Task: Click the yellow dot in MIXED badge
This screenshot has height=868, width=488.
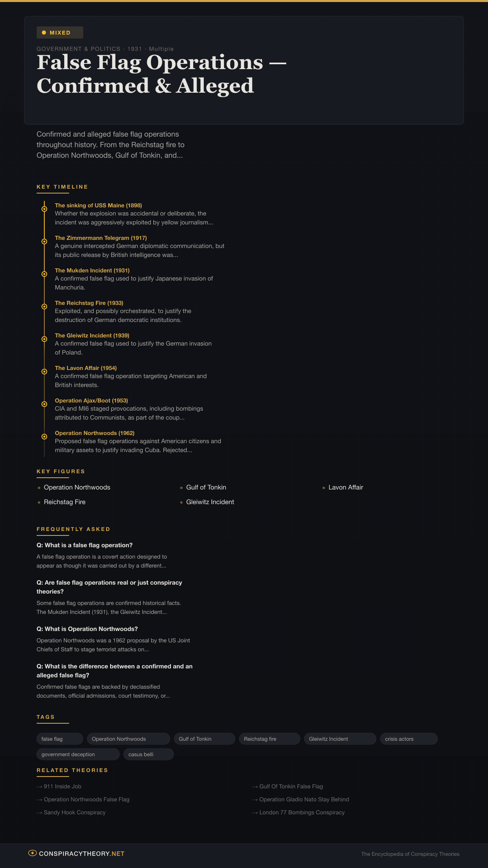Action: point(44,33)
